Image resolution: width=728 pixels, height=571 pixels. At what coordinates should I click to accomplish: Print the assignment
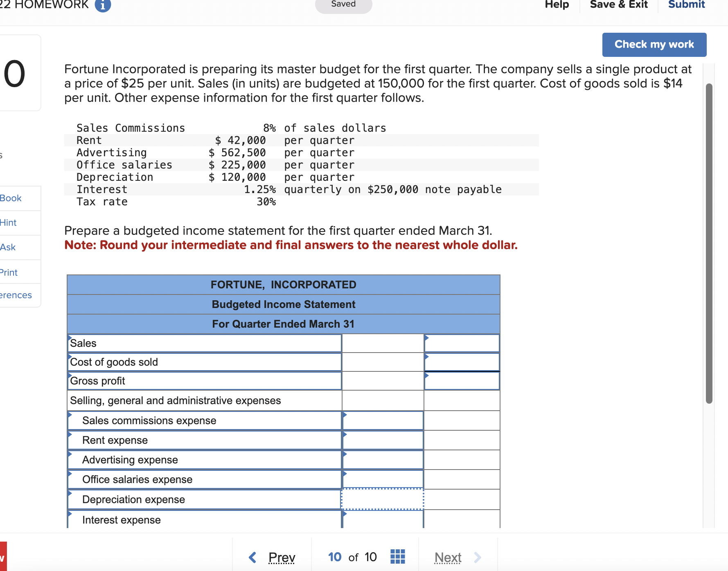pos(8,272)
